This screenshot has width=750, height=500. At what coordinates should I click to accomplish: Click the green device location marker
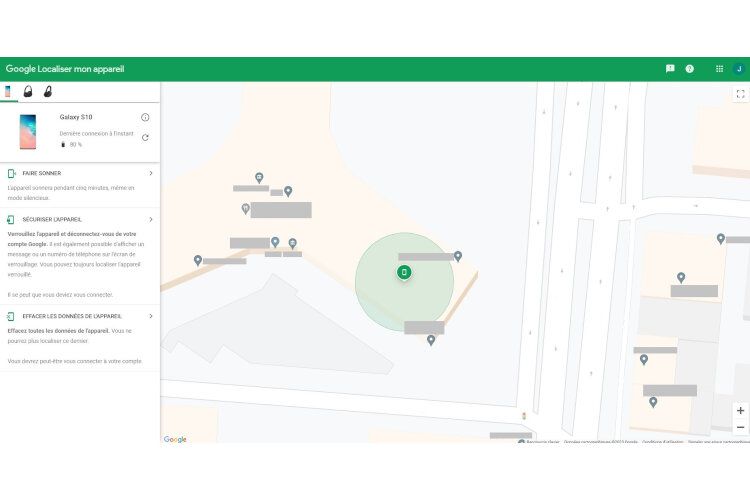point(404,272)
